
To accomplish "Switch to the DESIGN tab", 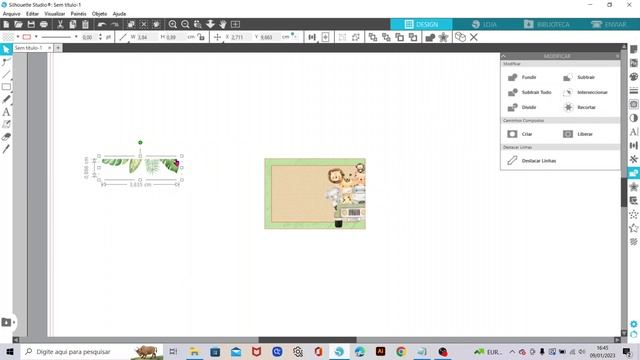I will coord(421,24).
